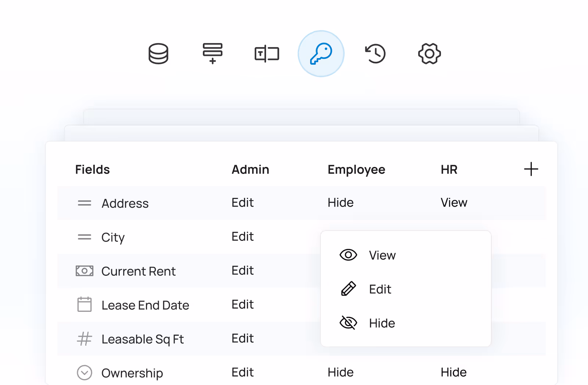Click the eye icon beside View option
The height and width of the screenshot is (385, 588).
[348, 255]
